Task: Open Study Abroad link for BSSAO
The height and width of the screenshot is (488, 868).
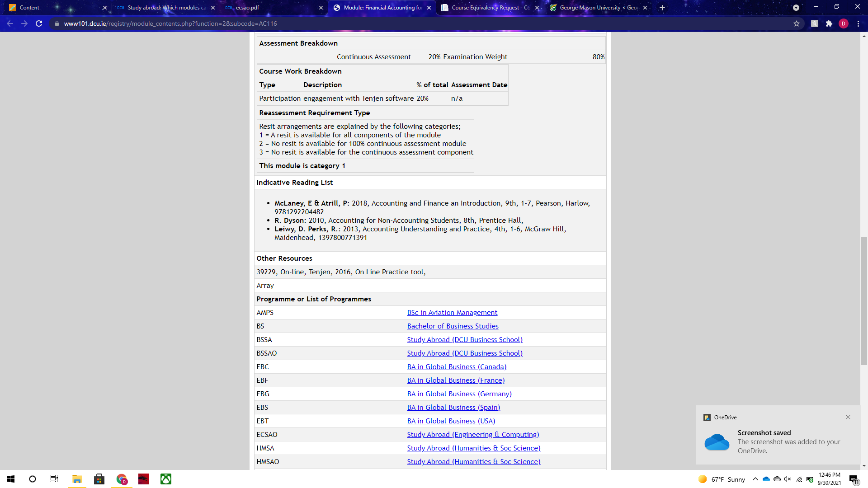Action: [465, 353]
